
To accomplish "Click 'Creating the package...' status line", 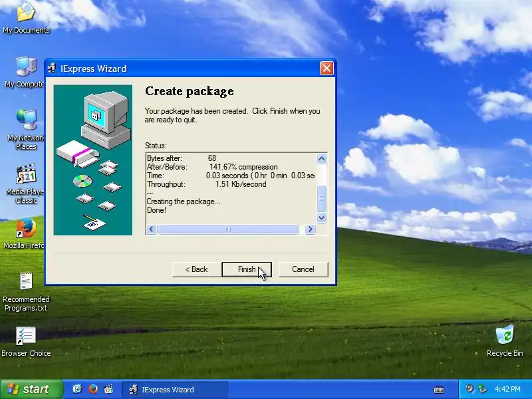I will pyautogui.click(x=184, y=201).
